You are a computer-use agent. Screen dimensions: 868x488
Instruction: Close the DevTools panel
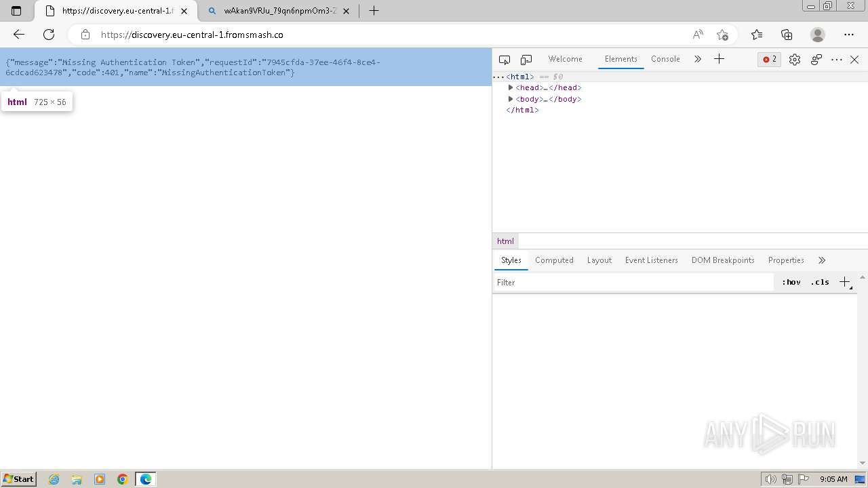coord(854,60)
